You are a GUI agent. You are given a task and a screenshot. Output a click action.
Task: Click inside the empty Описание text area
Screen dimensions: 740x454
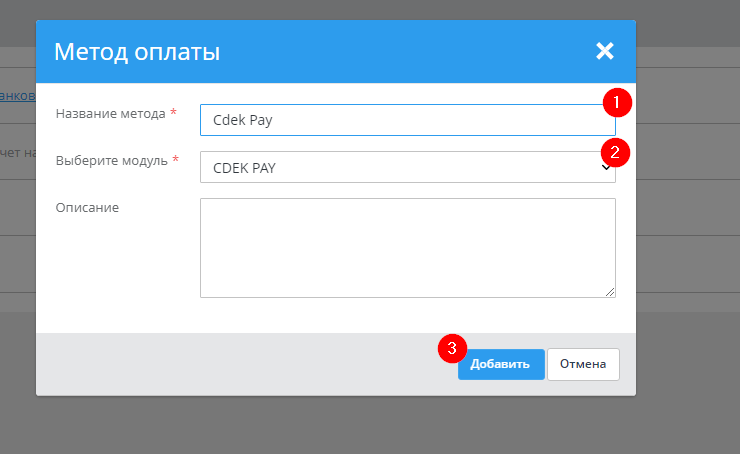(407, 247)
